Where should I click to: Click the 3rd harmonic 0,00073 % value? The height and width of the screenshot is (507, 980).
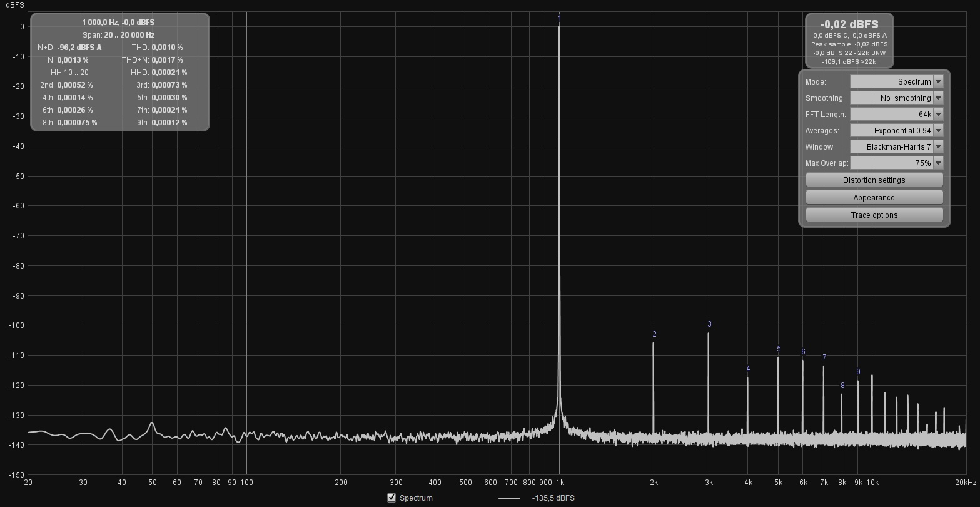pos(169,85)
